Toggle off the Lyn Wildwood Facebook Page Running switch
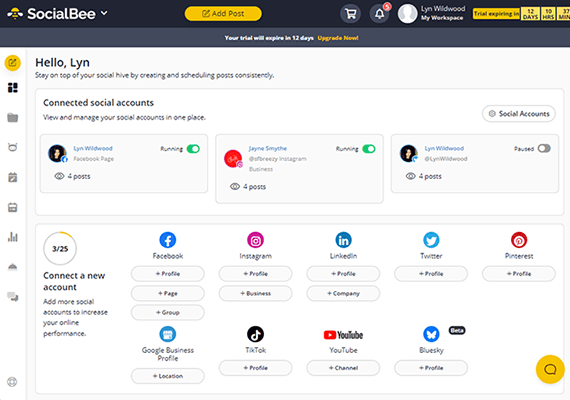570x400 pixels. pyautogui.click(x=193, y=149)
